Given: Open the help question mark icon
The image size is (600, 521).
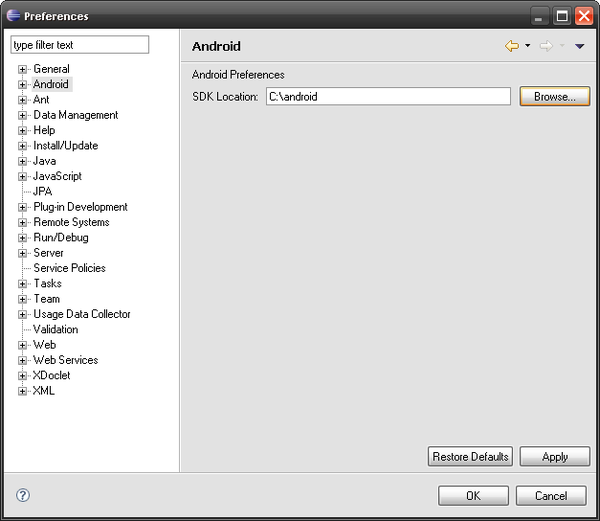Looking at the screenshot, I should (23, 495).
